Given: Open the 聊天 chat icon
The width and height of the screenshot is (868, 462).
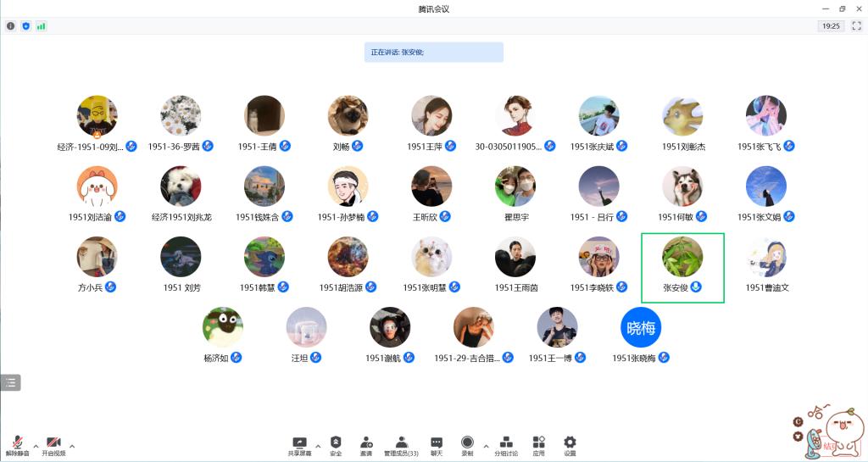Looking at the screenshot, I should (437, 444).
